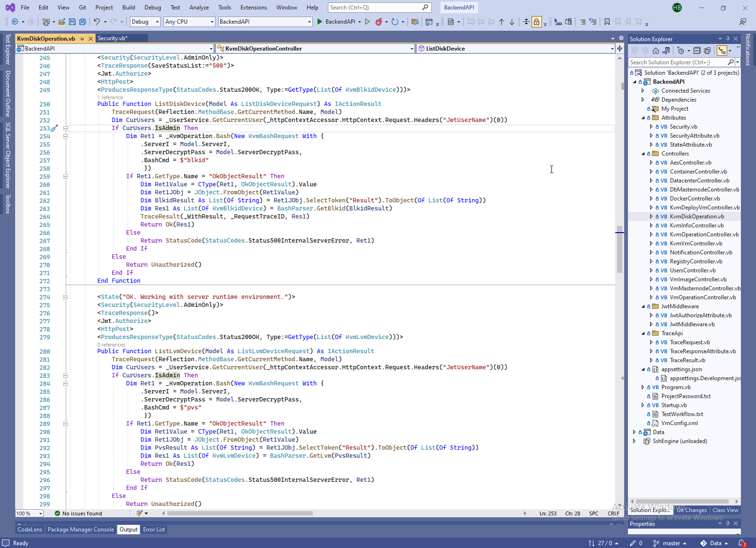Click the Open File folder icon
This screenshot has height=548, width=756.
62,22
